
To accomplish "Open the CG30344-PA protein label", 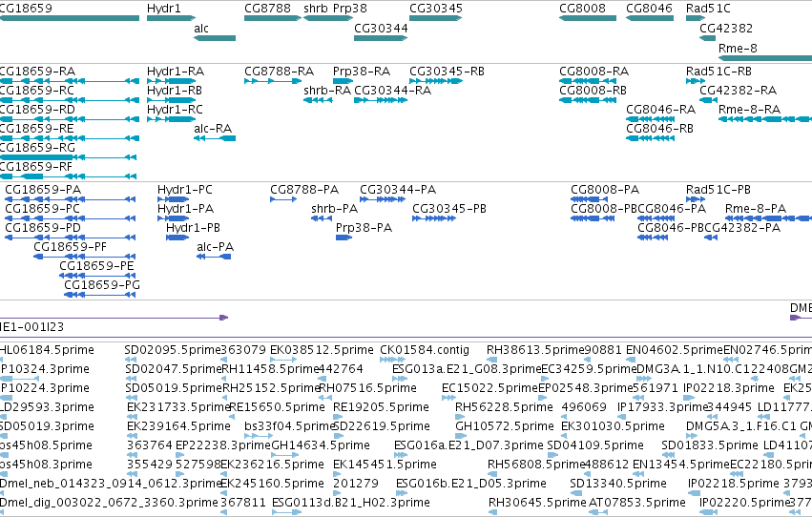I will pyautogui.click(x=398, y=190).
